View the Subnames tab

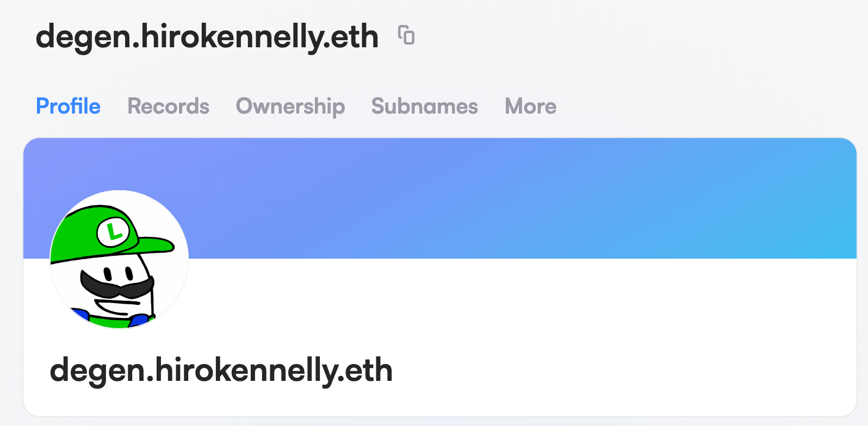[x=424, y=106]
